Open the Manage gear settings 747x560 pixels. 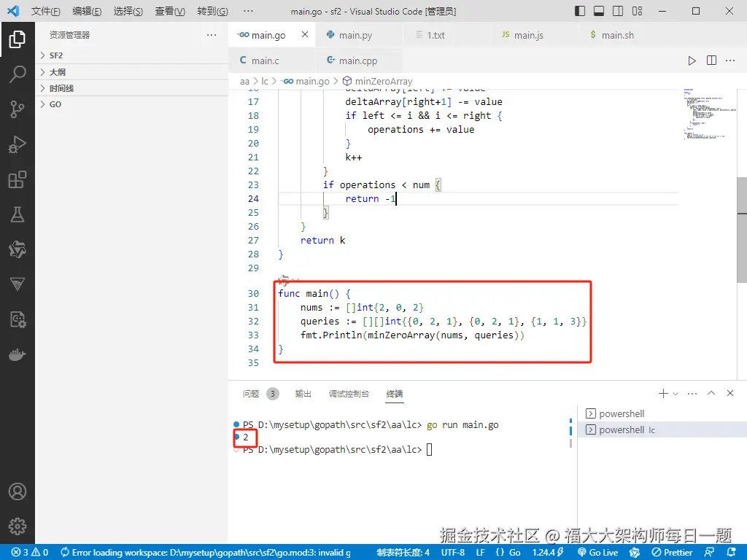pos(18,526)
